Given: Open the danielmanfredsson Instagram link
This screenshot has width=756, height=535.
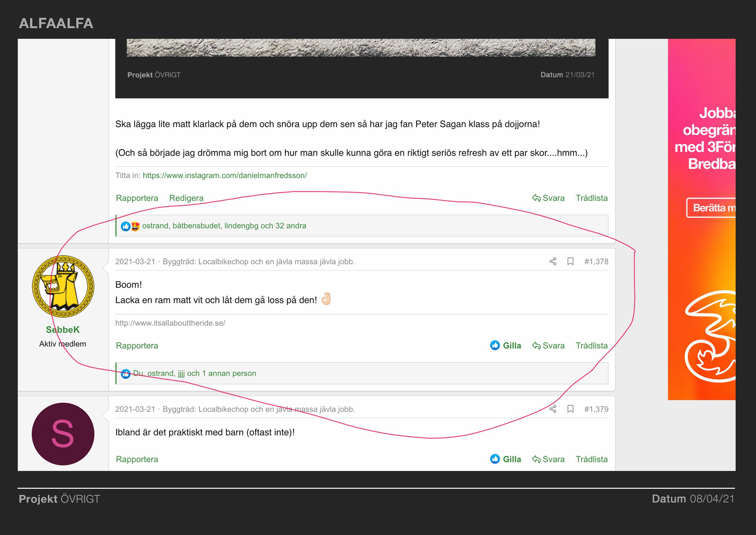Looking at the screenshot, I should click(x=225, y=176).
